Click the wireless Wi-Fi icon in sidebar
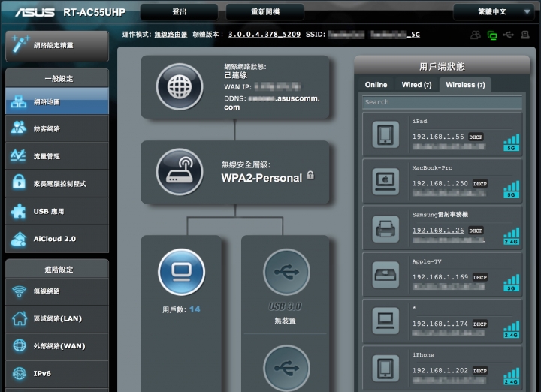Viewport: 541px width, 392px height. click(19, 291)
